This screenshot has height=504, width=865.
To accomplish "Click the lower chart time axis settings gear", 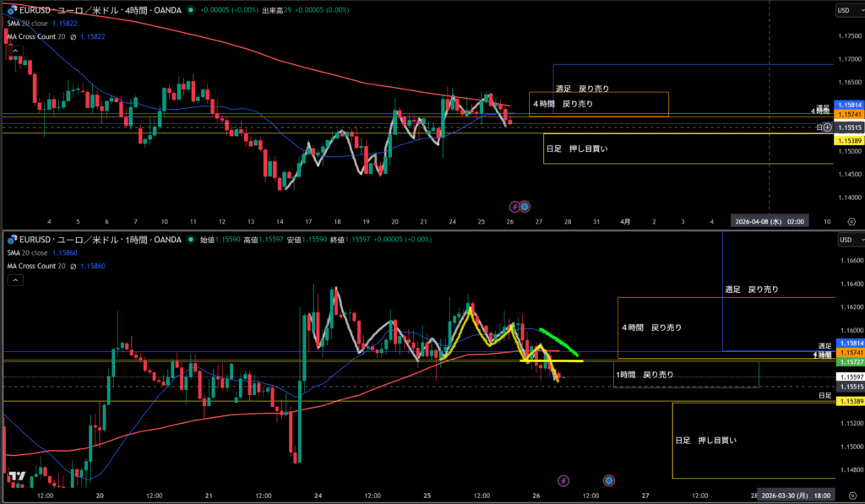I will pyautogui.click(x=851, y=495).
